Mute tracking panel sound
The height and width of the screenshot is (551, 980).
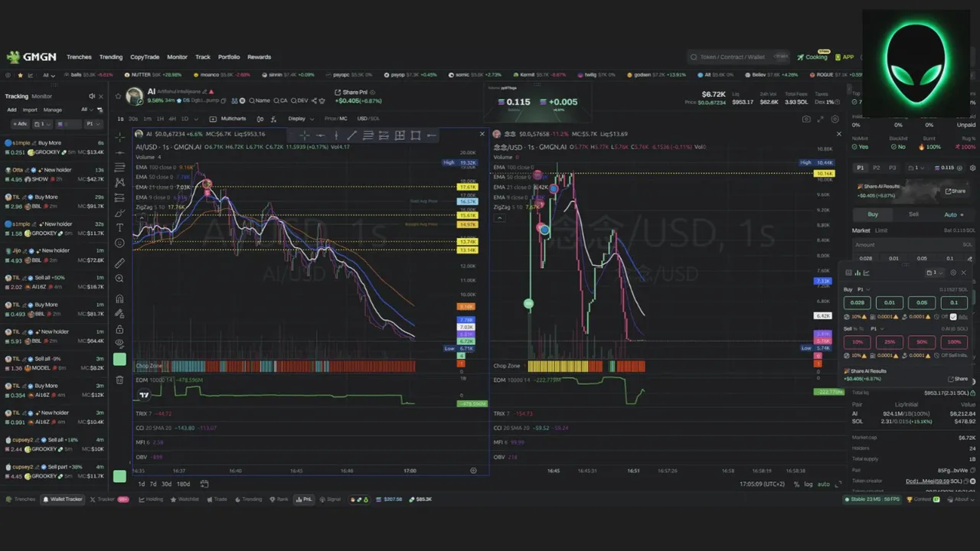(x=91, y=96)
